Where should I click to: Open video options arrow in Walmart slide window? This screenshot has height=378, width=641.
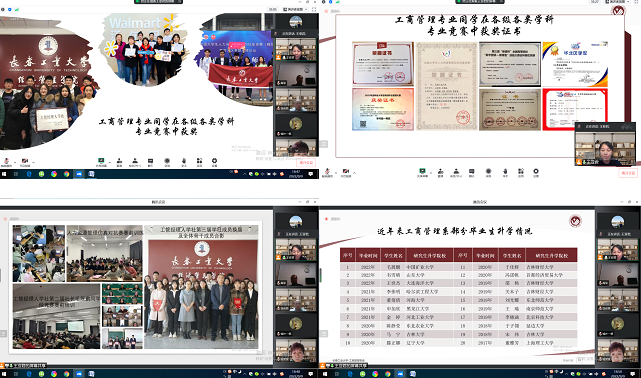tap(33, 162)
